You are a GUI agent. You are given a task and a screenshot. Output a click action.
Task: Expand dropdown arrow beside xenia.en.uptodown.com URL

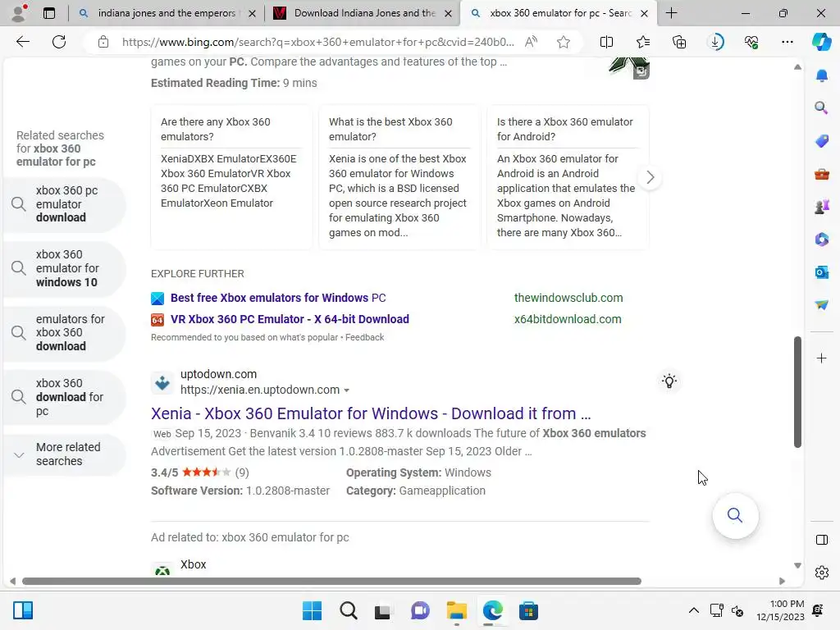[347, 390]
